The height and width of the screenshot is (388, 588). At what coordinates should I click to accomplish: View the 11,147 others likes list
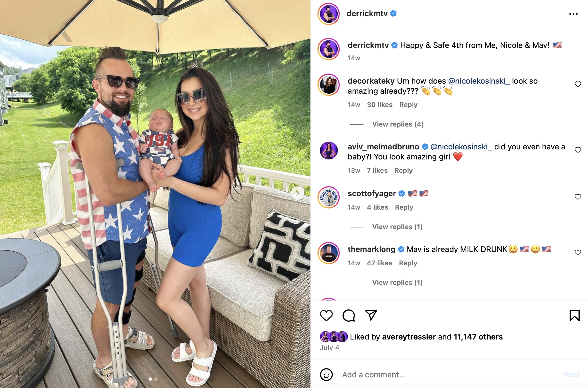click(478, 337)
